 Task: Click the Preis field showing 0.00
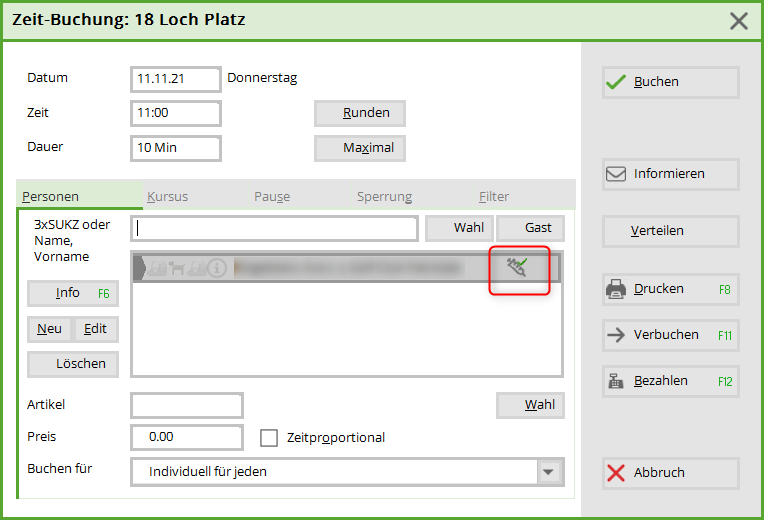click(187, 437)
